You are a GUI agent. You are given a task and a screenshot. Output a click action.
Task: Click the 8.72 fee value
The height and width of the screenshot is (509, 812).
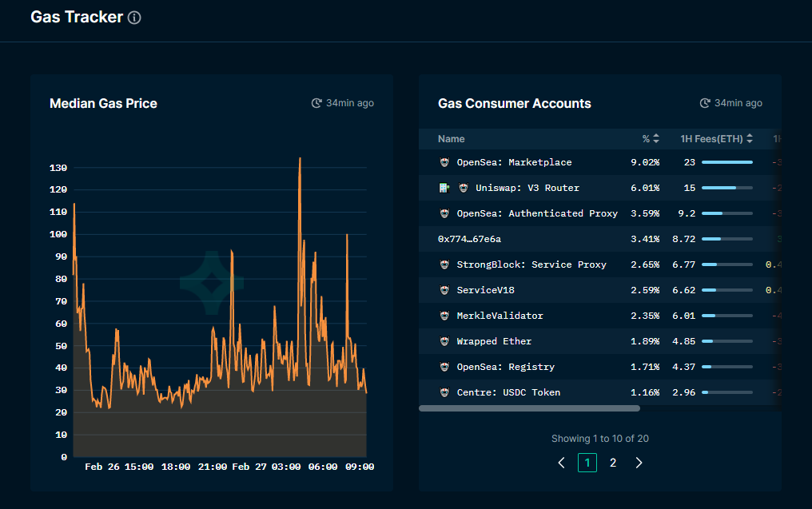coord(683,239)
